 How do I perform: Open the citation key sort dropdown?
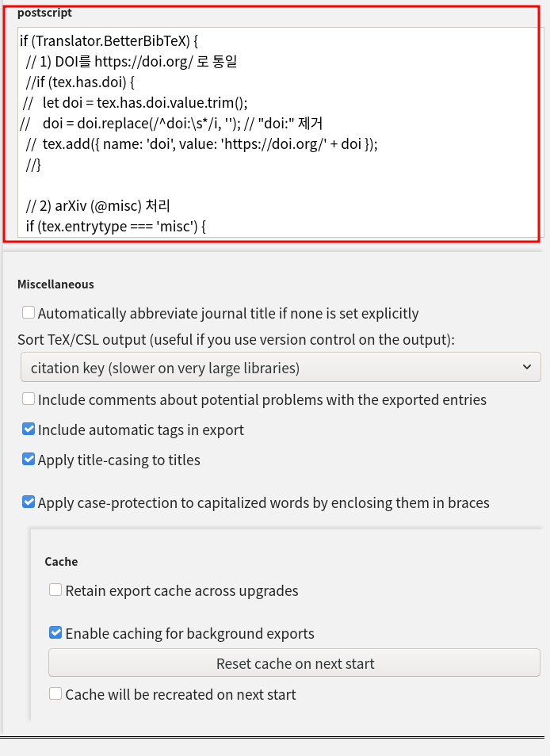click(281, 368)
